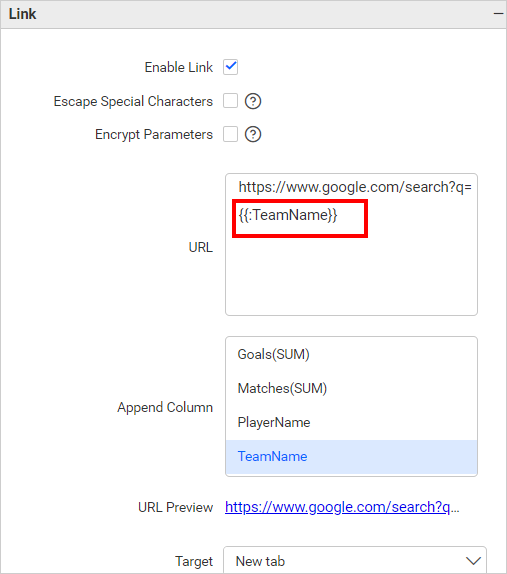Image resolution: width=507 pixels, height=574 pixels.
Task: Click the Target dropdown chevron arrow
Action: [x=473, y=561]
